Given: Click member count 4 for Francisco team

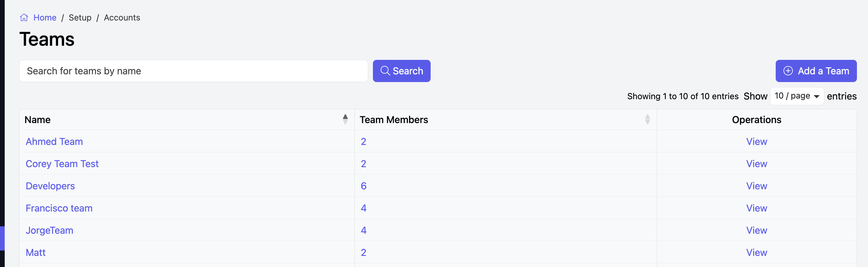Looking at the screenshot, I should click(363, 208).
